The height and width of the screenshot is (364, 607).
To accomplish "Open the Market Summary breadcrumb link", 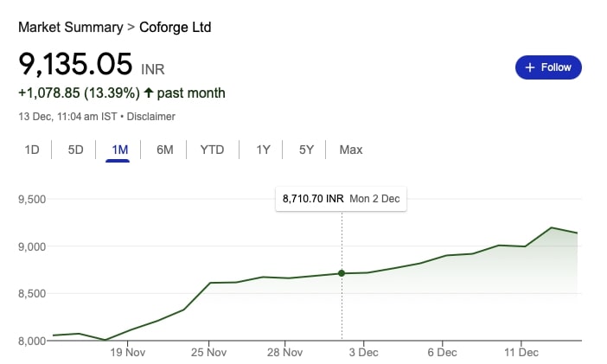I will pos(70,27).
